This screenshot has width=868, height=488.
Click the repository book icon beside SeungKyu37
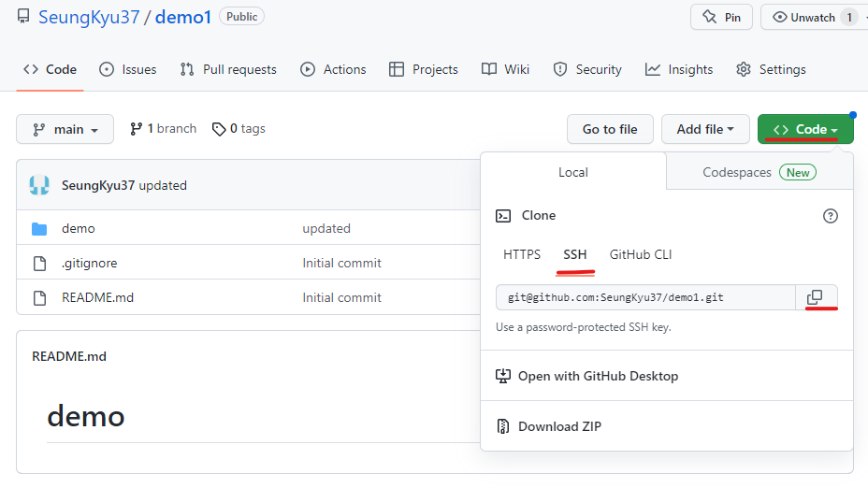click(x=23, y=17)
